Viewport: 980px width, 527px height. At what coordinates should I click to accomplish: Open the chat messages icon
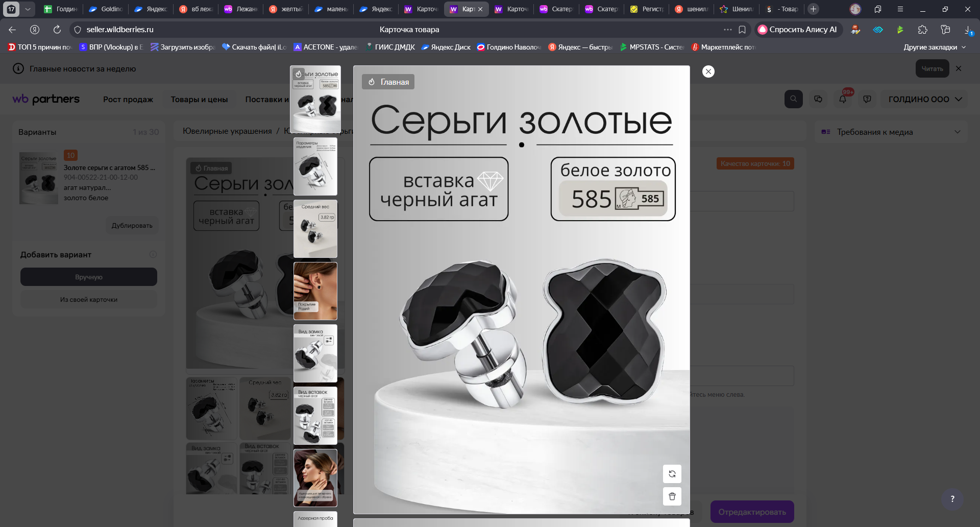(818, 99)
